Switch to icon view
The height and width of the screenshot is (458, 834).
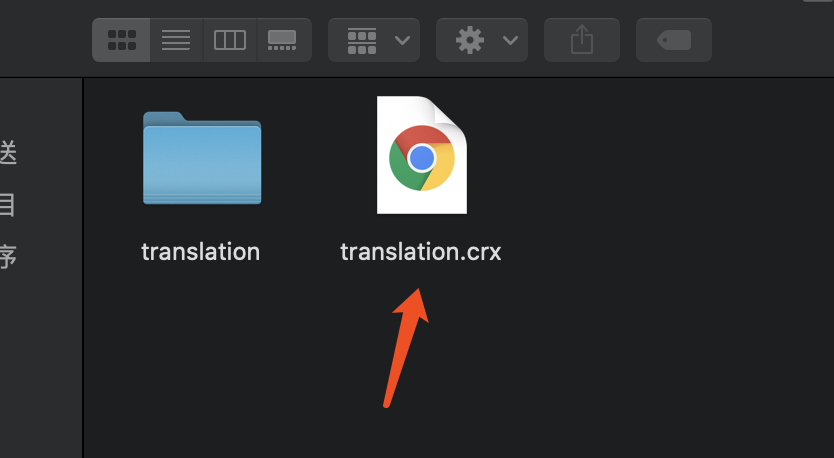coord(121,40)
